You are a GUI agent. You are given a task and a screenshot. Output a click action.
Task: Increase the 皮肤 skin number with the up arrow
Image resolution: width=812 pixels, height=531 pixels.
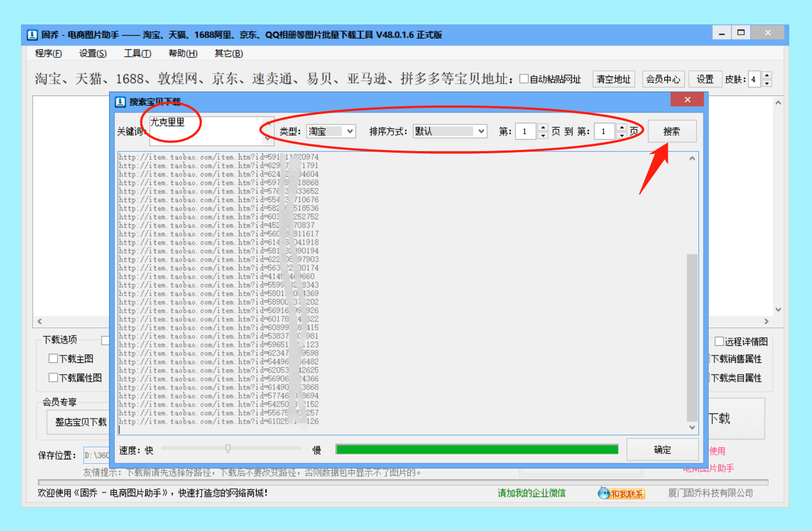(767, 76)
